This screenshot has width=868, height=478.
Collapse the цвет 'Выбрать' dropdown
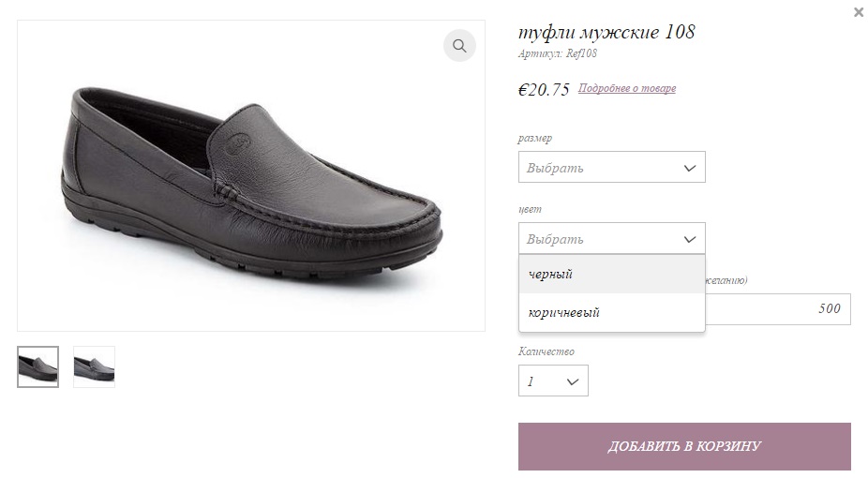[612, 238]
